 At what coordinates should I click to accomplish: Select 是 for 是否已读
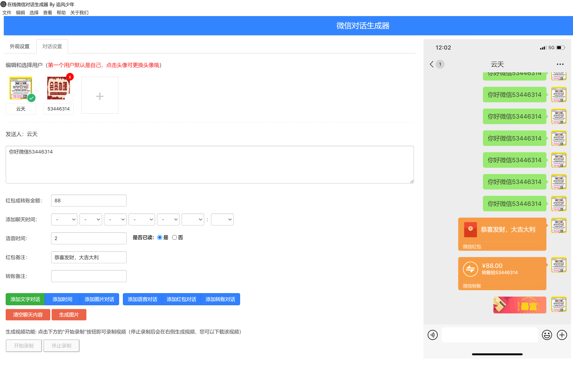[x=160, y=237]
